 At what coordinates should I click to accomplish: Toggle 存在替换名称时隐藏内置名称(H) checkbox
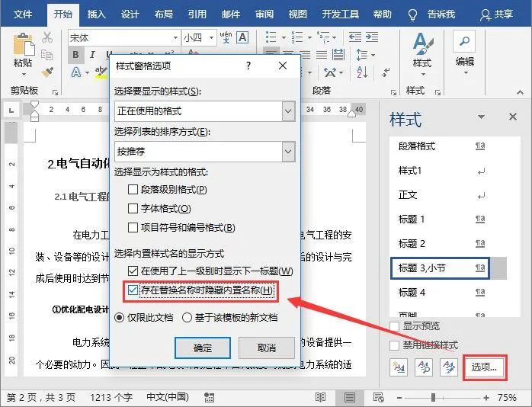[133, 290]
